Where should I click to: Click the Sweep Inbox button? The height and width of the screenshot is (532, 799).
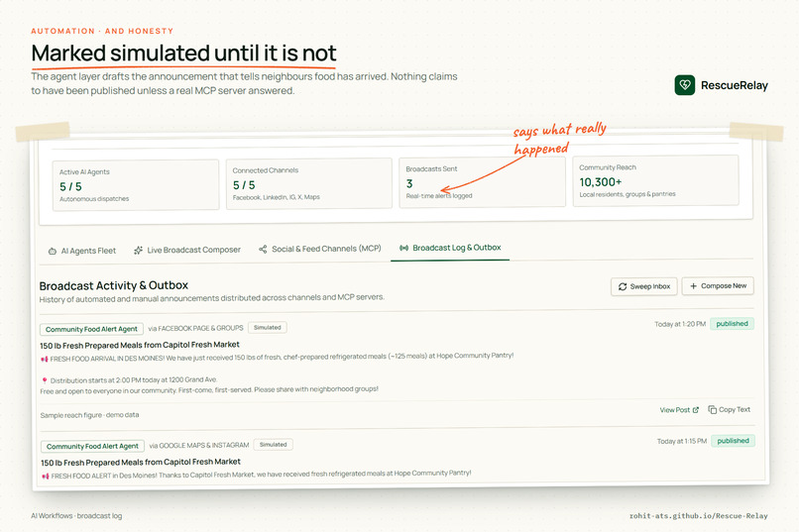click(x=644, y=286)
